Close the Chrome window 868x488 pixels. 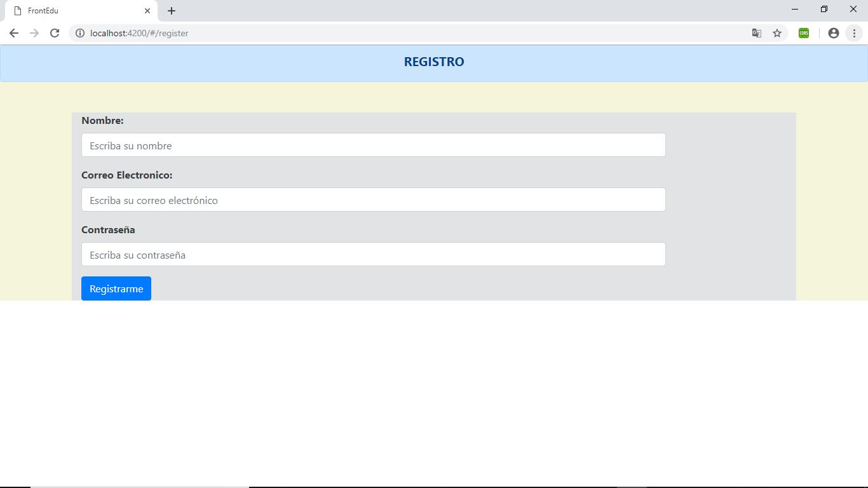tap(853, 9)
